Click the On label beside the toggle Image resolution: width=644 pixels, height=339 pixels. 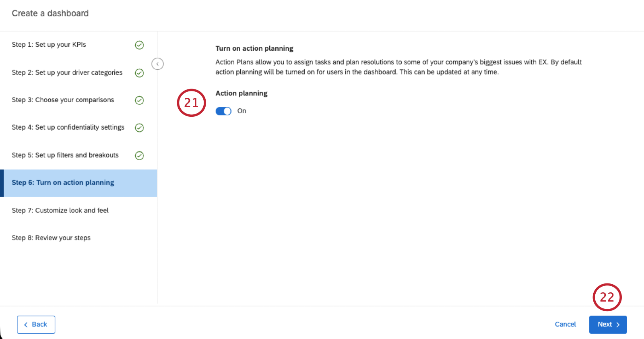(242, 111)
